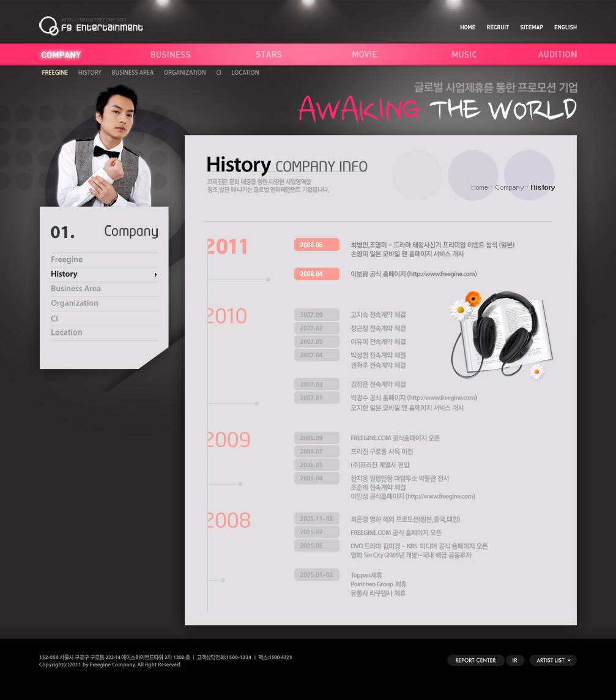Select the MOVIE menu item
This screenshot has height=700, width=616.
pyautogui.click(x=365, y=55)
